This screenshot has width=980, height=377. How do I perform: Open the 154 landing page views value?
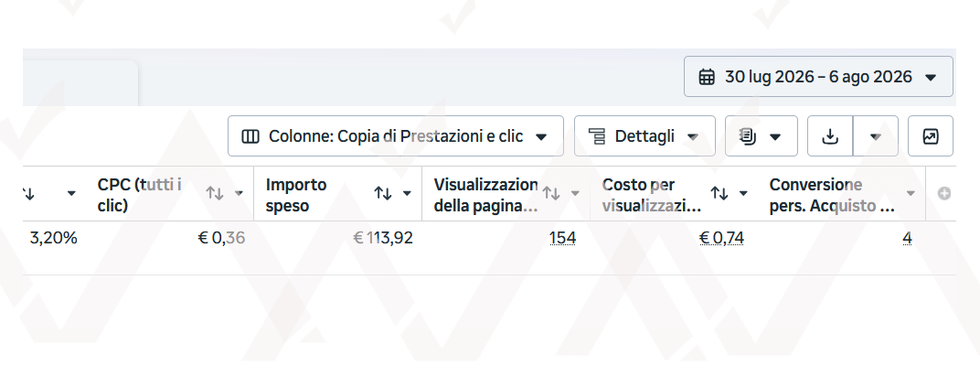[562, 238]
